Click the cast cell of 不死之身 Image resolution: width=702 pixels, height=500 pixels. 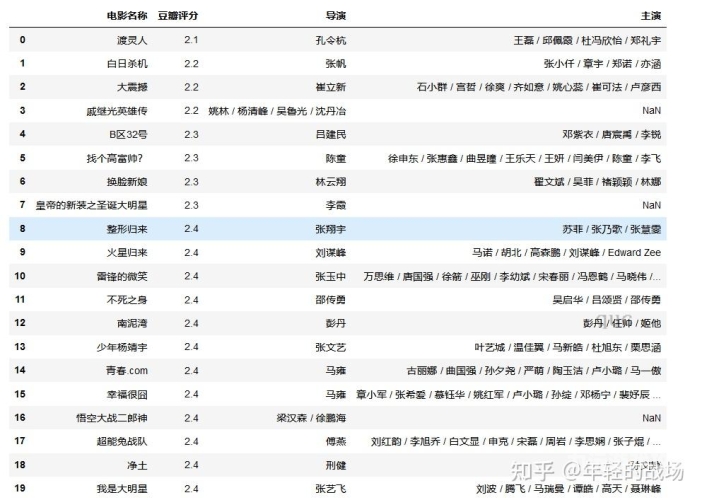[607, 300]
